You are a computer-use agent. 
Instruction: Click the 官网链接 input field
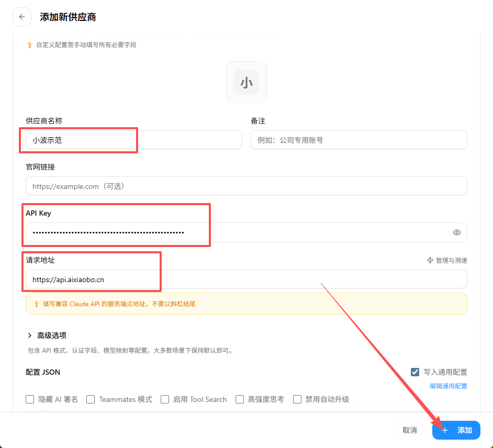[x=246, y=186]
